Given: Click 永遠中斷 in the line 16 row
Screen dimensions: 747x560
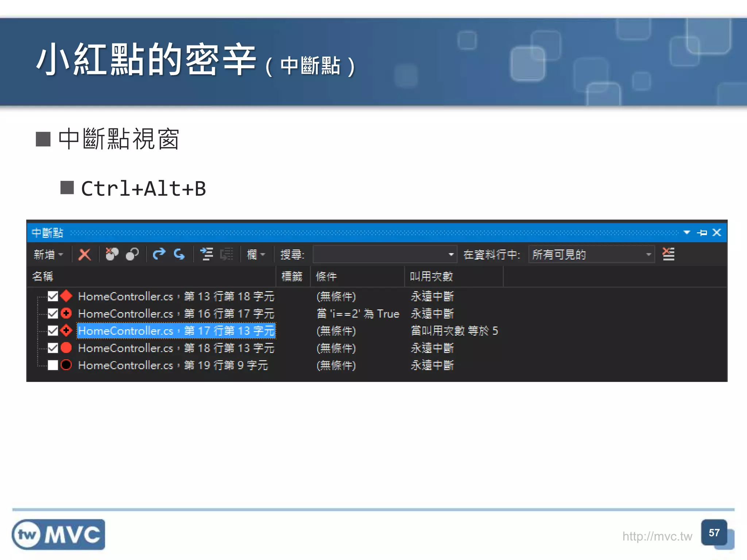Looking at the screenshot, I should tap(432, 314).
